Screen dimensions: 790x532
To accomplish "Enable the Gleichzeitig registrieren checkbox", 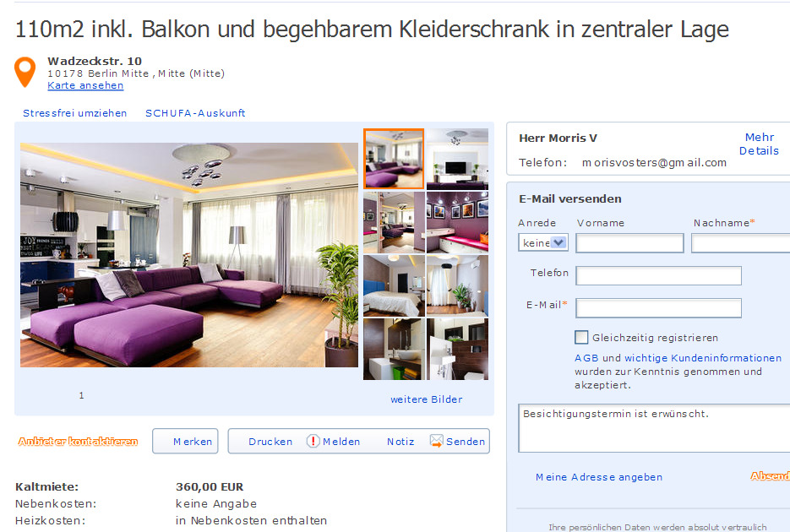I will click(581, 337).
